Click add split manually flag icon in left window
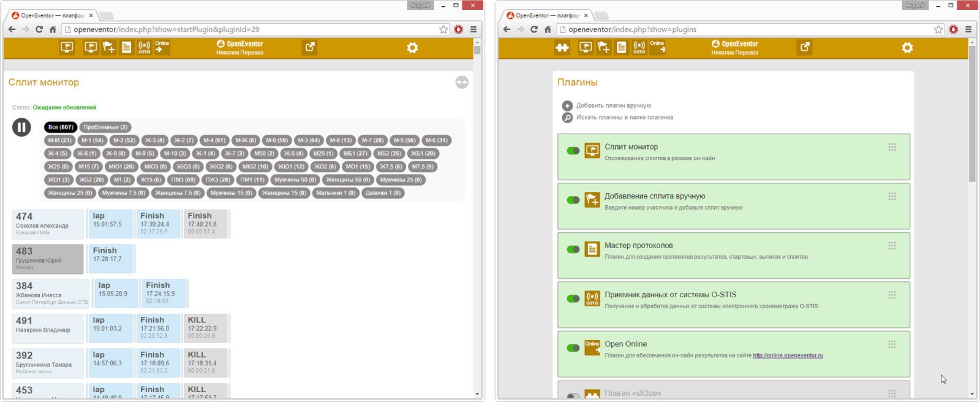The width and height of the screenshot is (980, 402). click(109, 47)
